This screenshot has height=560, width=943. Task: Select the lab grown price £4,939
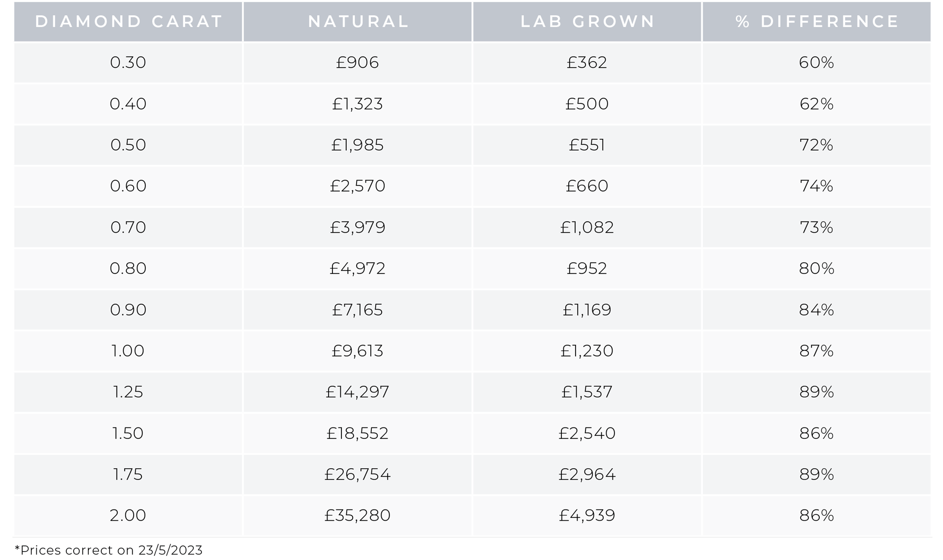(x=587, y=515)
